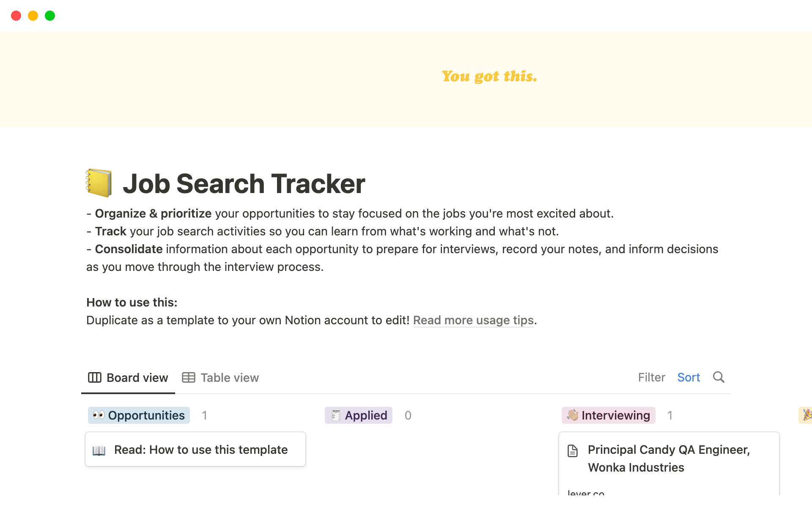Image resolution: width=812 pixels, height=508 pixels.
Task: Open the Applied group label
Action: click(359, 415)
